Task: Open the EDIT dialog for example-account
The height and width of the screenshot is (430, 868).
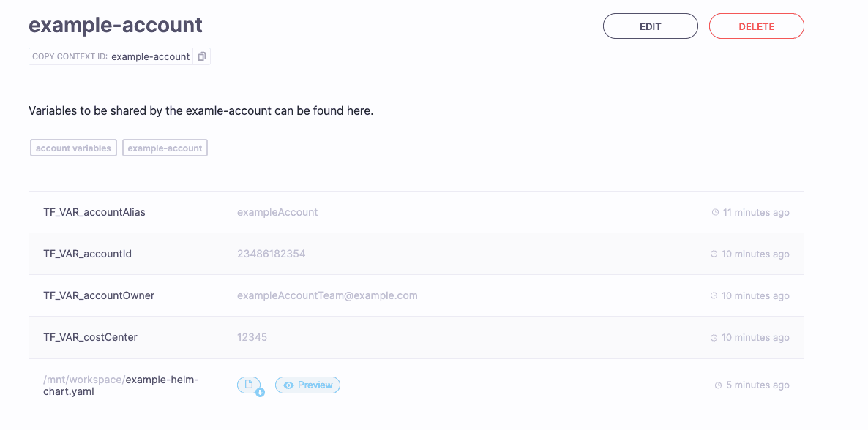Action: pos(650,26)
